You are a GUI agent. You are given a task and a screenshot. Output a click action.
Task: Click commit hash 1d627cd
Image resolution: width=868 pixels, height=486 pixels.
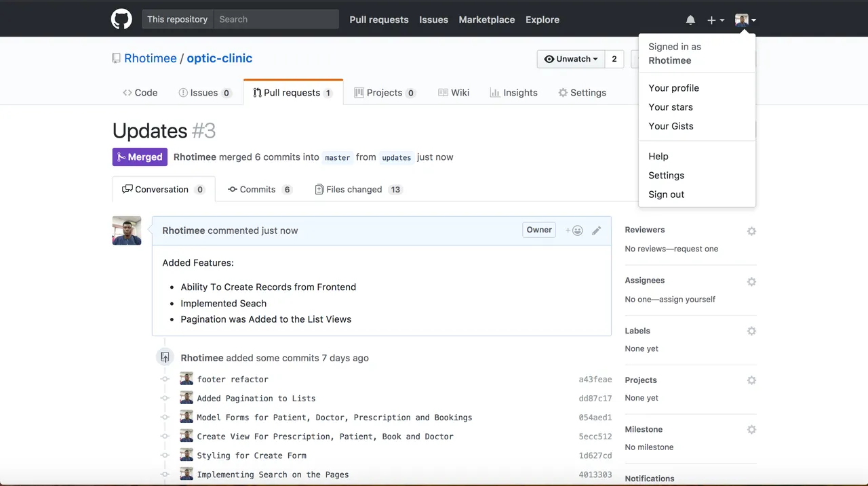595,455
